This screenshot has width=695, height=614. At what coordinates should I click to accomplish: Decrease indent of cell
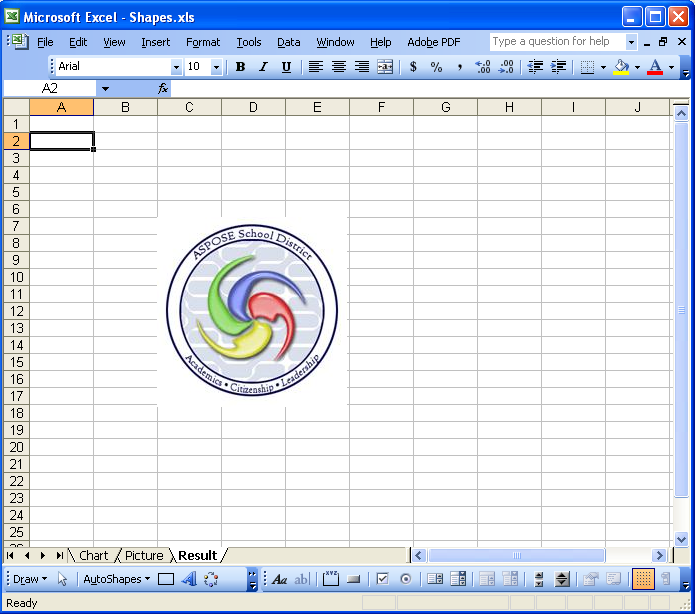535,67
